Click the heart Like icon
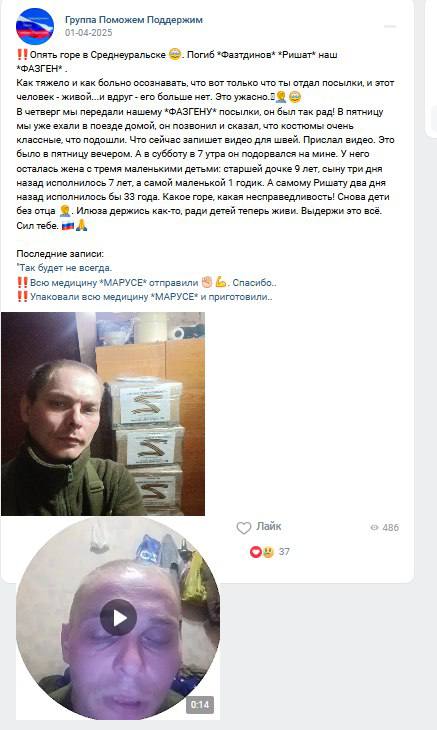The height and width of the screenshot is (730, 437). point(244,527)
